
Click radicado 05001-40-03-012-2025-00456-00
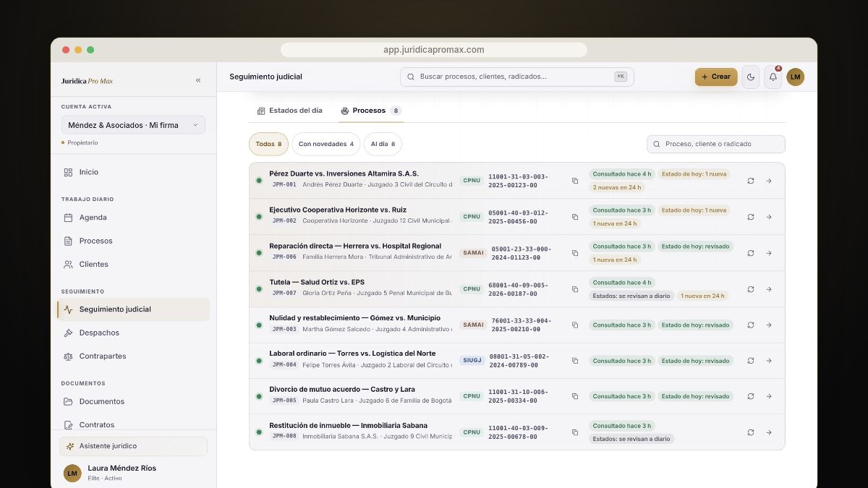[x=518, y=217]
